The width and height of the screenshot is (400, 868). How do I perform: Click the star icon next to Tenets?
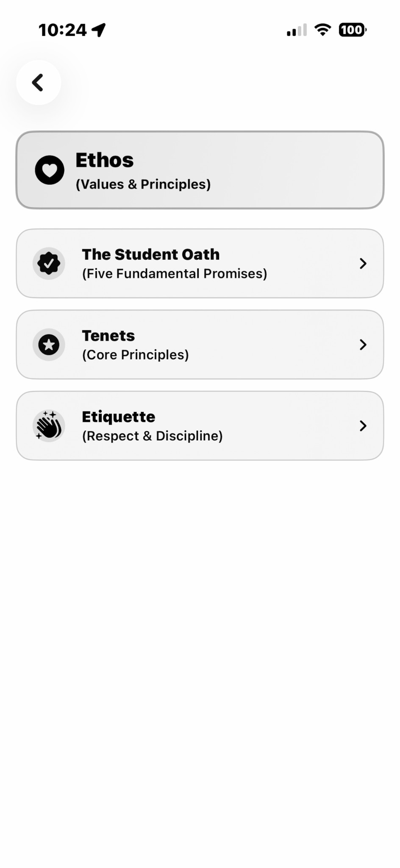coord(49,345)
